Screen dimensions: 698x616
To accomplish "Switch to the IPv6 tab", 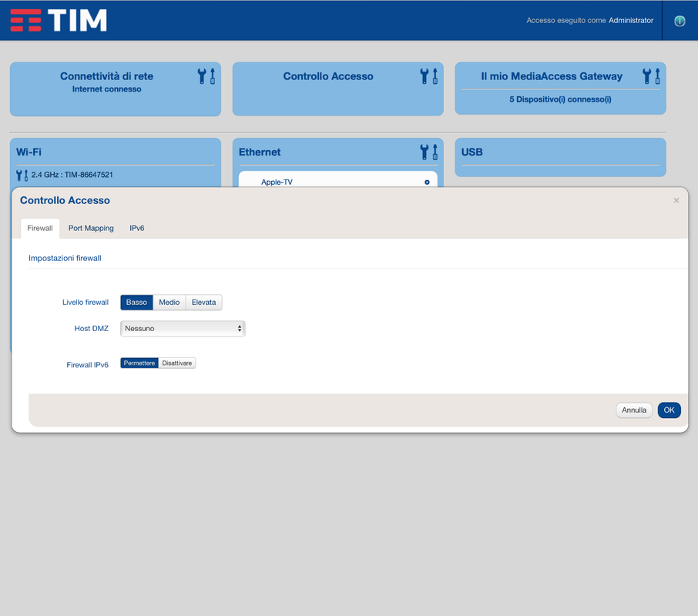I will [136, 228].
